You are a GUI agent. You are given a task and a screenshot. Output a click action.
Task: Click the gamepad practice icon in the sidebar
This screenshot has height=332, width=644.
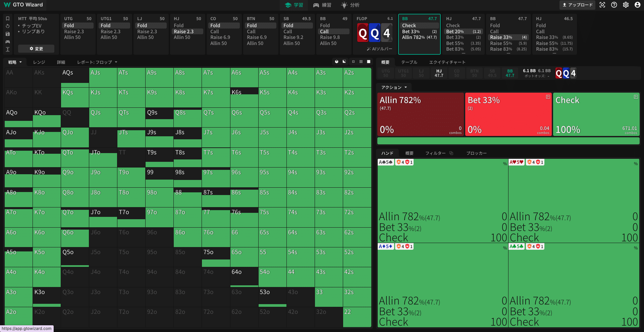[x=8, y=42]
